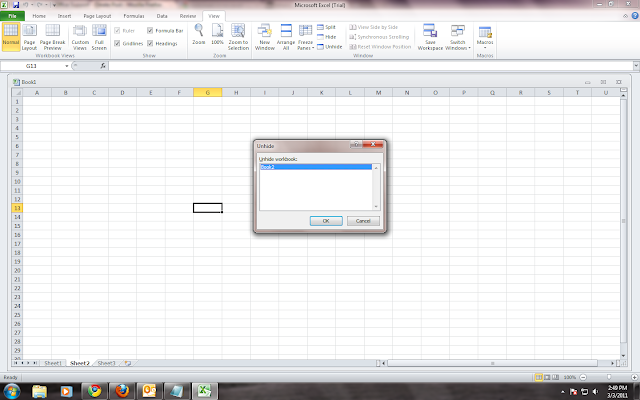Open Outlook from the taskbar
This screenshot has width=640, height=400.
click(x=149, y=391)
